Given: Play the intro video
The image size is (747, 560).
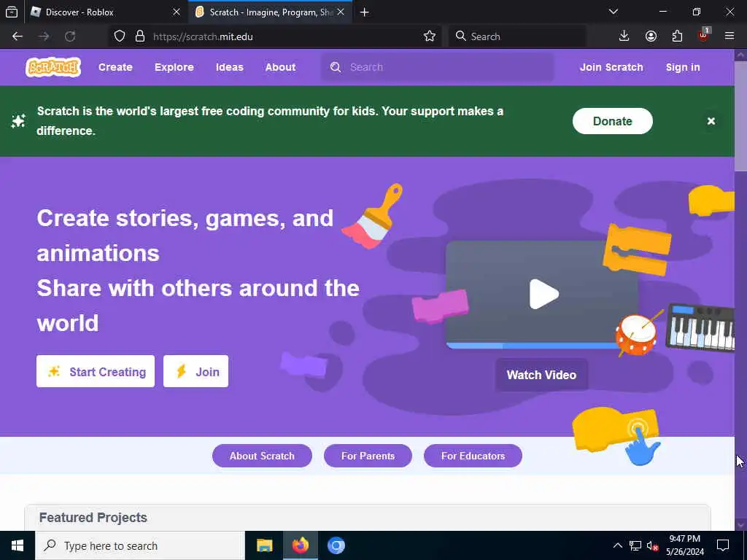Looking at the screenshot, I should [543, 295].
